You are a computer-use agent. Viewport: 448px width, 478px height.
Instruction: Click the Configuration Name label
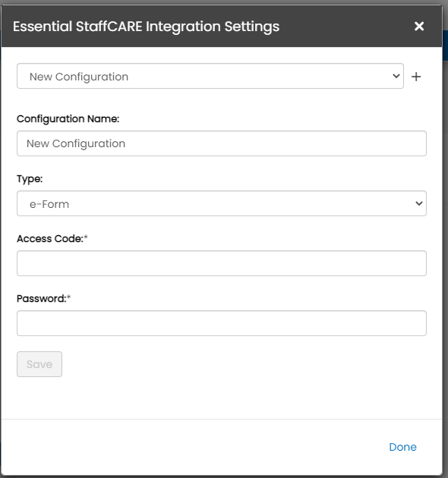[x=68, y=118]
